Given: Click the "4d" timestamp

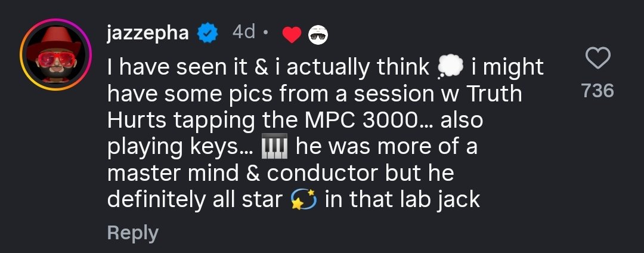Looking at the screenshot, I should tap(243, 33).
